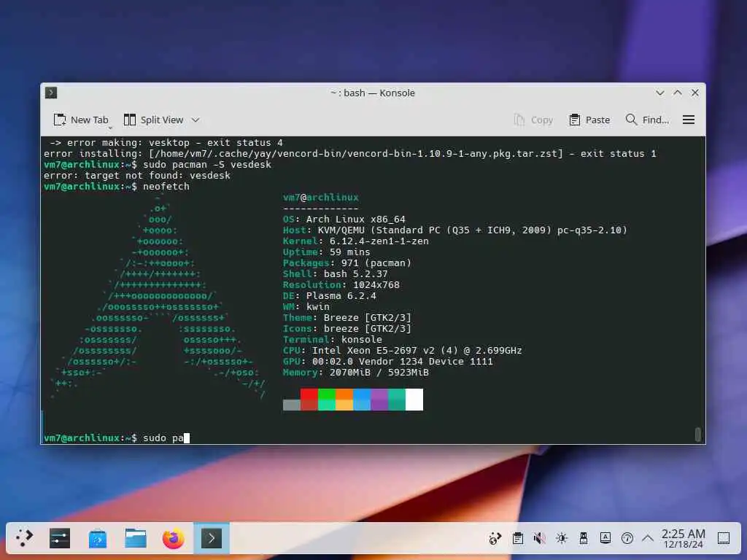Click the red block in neofetch palette
The image size is (747, 560).
coord(309,400)
